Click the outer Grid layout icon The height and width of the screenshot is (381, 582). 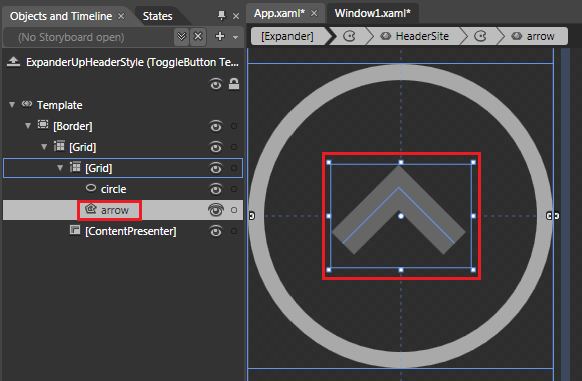pos(59,146)
